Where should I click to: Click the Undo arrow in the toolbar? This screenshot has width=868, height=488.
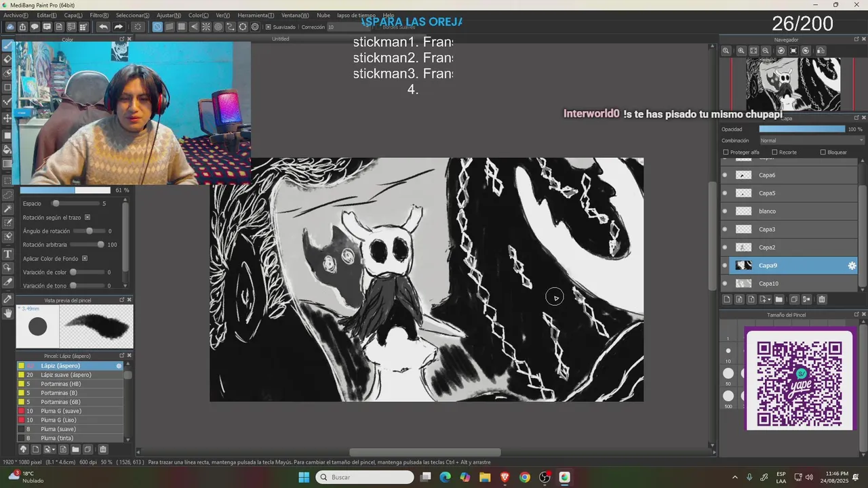103,27
